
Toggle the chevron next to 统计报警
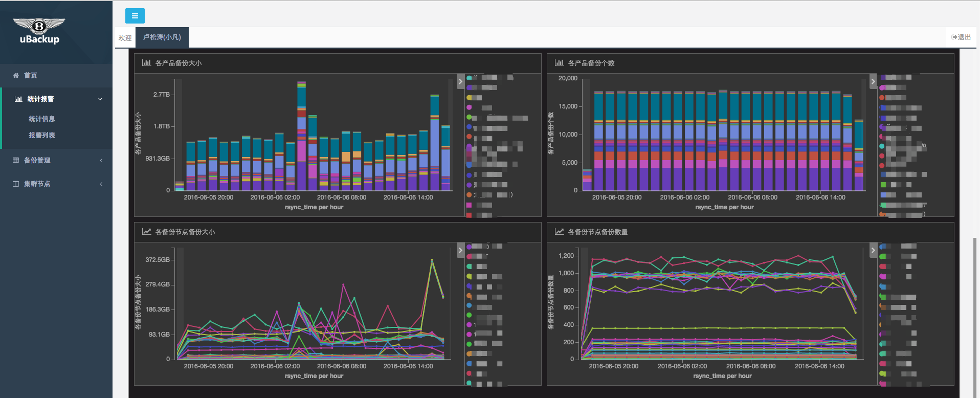tap(100, 99)
